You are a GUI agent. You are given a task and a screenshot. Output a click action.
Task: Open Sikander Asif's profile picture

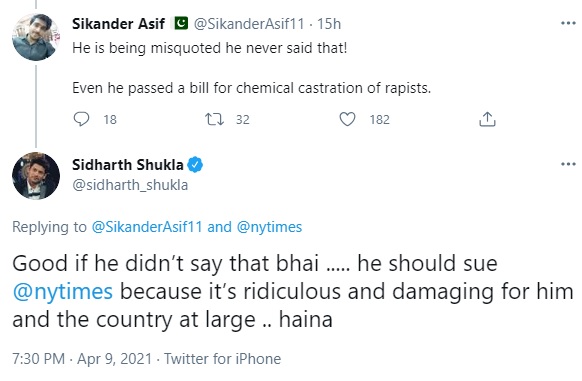click(x=36, y=37)
